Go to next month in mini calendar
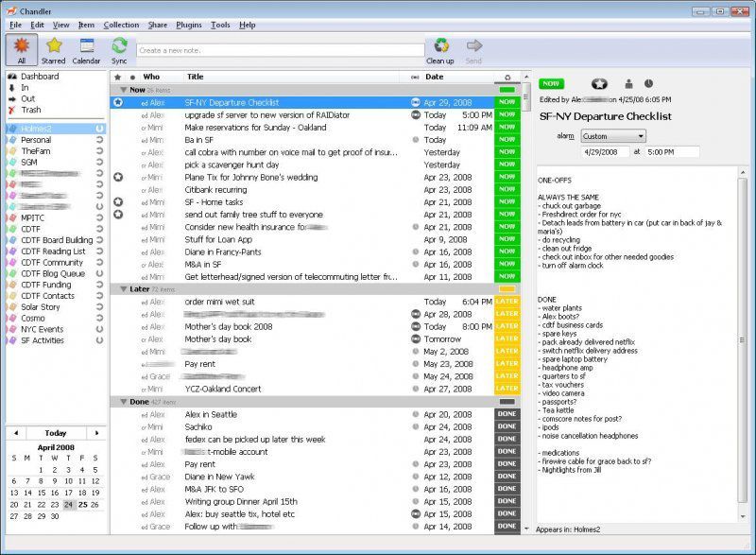756x555 pixels. 95,433
